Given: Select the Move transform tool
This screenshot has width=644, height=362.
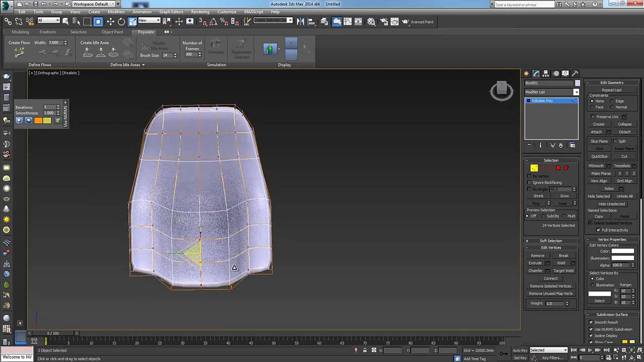Looking at the screenshot, I should point(110,22).
